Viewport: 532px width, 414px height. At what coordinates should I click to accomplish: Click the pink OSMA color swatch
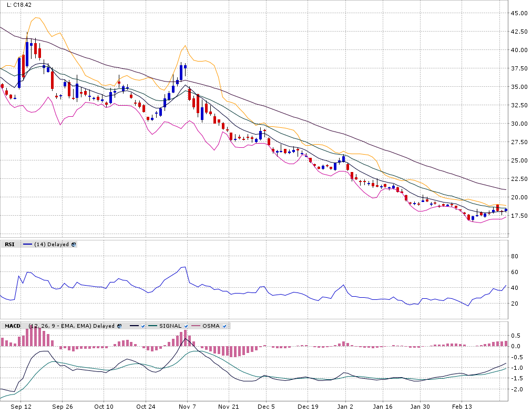tap(197, 326)
